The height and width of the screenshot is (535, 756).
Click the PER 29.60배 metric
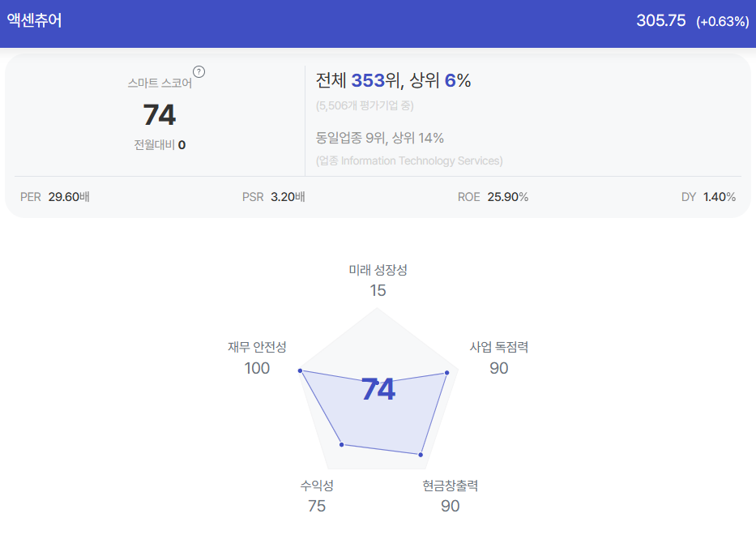[55, 197]
